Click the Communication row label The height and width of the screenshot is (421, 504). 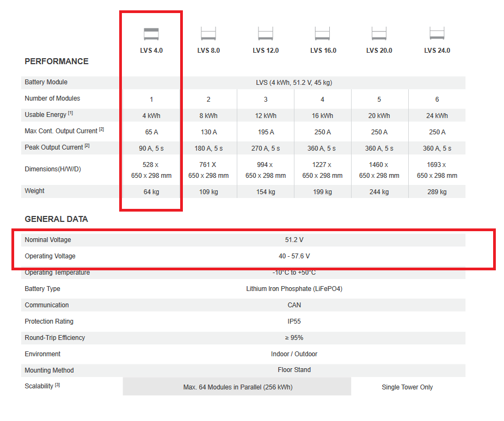click(47, 305)
